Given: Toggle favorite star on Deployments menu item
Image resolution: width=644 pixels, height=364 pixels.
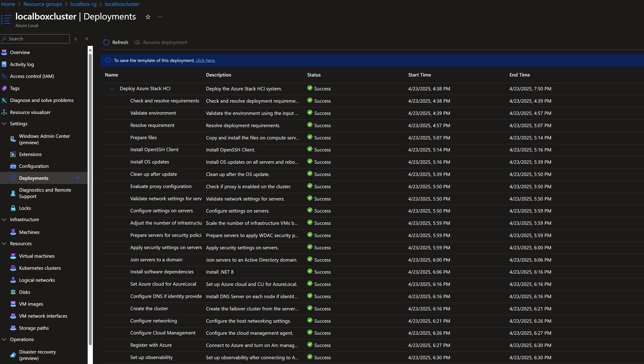Looking at the screenshot, I should [x=78, y=178].
